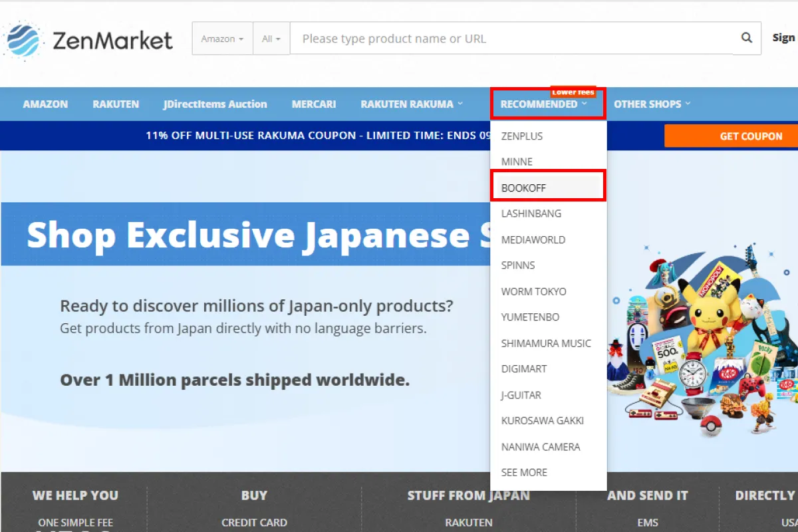
Task: Focus the product name or URL field
Action: coord(512,39)
